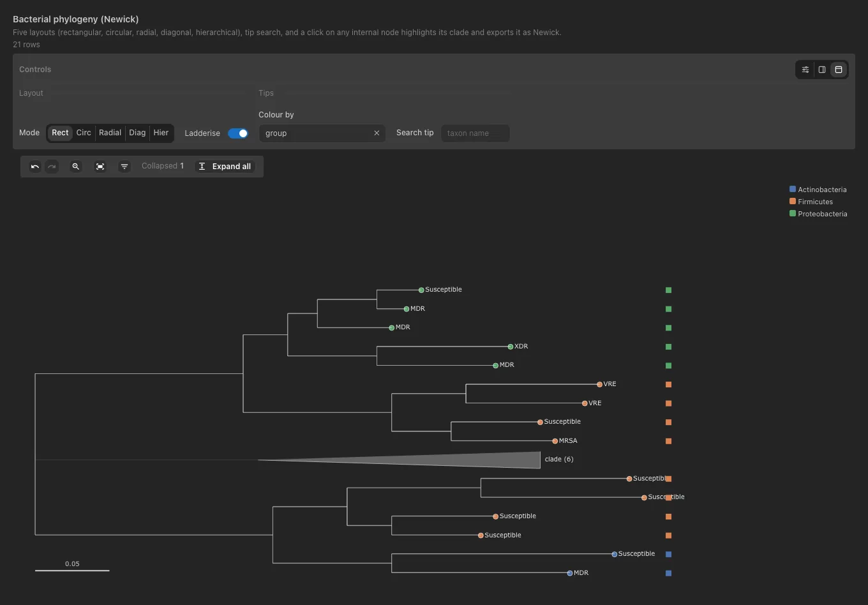Open the controls settings sliders icon
This screenshot has width=868, height=605.
[805, 70]
